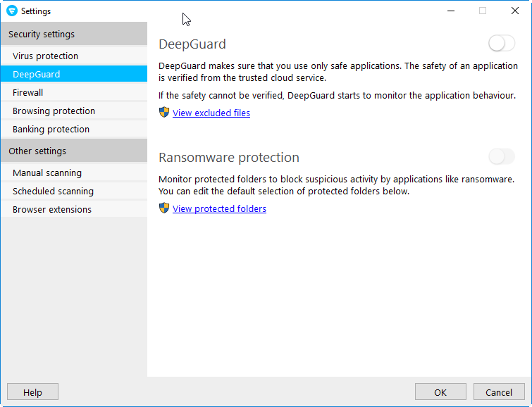This screenshot has height=407, width=532.
Task: Select Banking protection in the sidebar
Action: (51, 129)
